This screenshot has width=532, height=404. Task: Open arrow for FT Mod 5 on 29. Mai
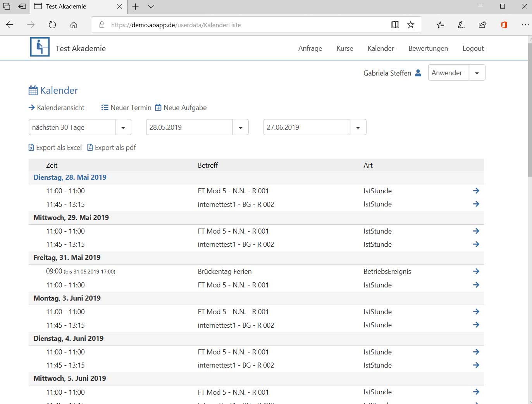pos(476,231)
